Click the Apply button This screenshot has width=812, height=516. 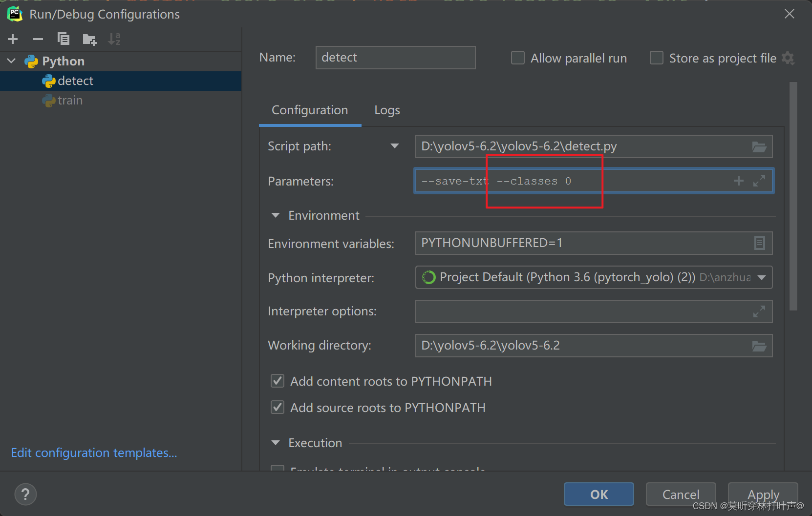763,495
